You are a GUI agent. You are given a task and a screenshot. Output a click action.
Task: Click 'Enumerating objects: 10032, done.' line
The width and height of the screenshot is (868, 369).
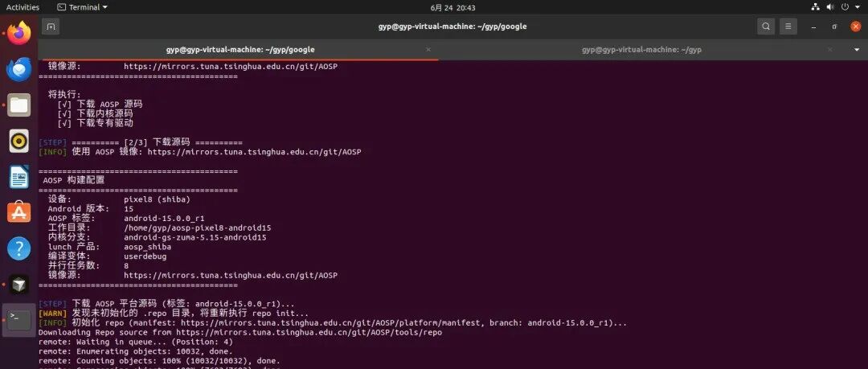tap(136, 351)
